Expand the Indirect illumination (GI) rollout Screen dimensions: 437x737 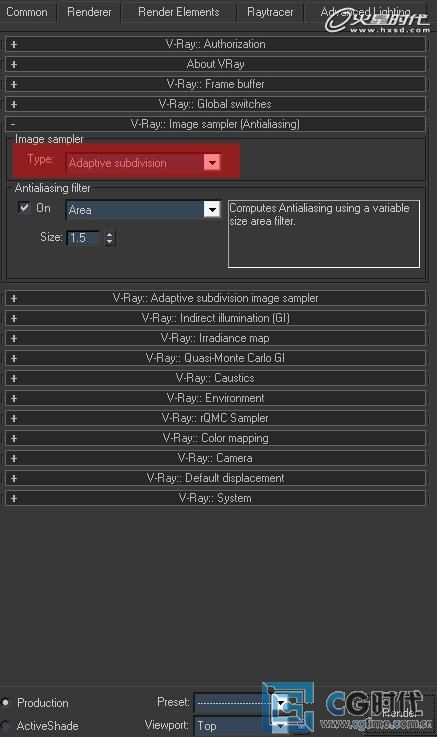click(216, 318)
